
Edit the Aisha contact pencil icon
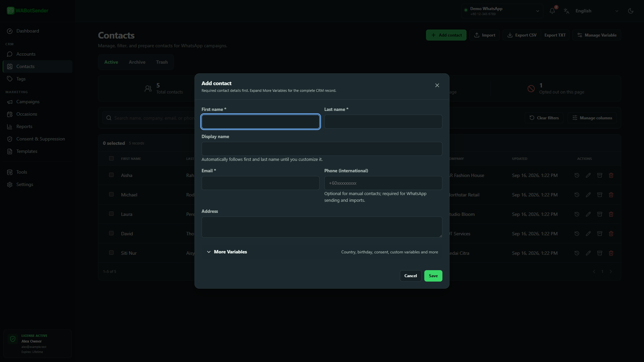588,175
